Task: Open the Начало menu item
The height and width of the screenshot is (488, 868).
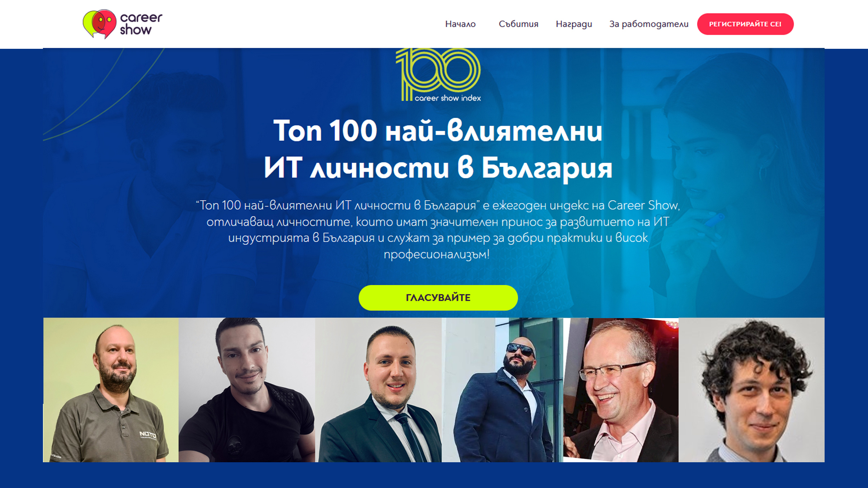Action: pos(460,24)
